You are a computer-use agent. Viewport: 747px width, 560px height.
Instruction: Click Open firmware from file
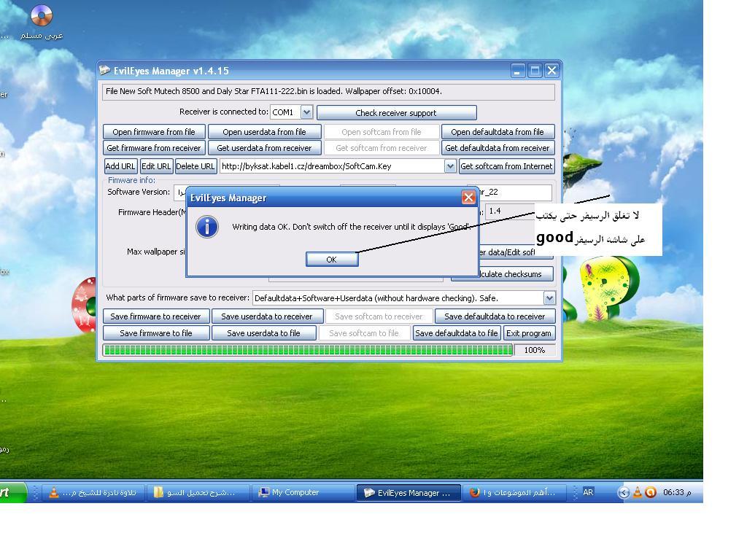coord(154,132)
